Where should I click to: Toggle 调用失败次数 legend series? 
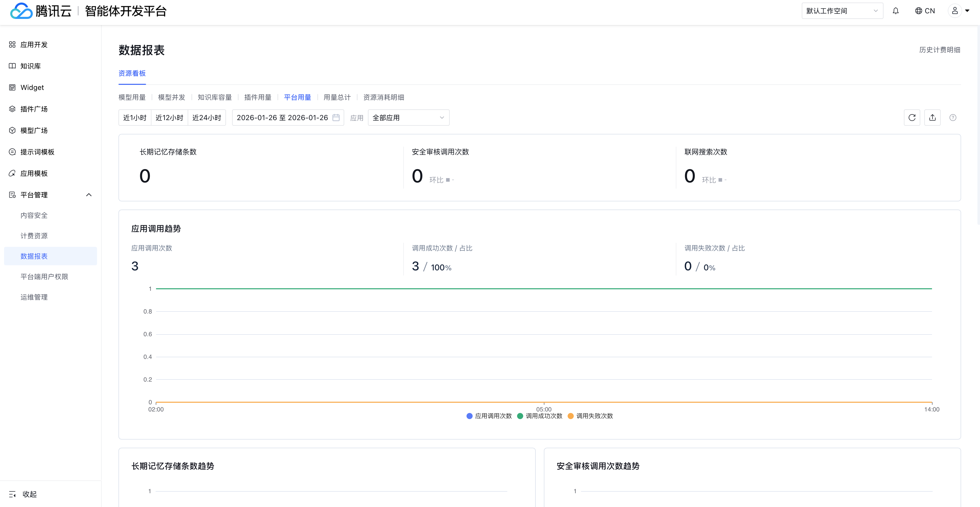pyautogui.click(x=590, y=416)
